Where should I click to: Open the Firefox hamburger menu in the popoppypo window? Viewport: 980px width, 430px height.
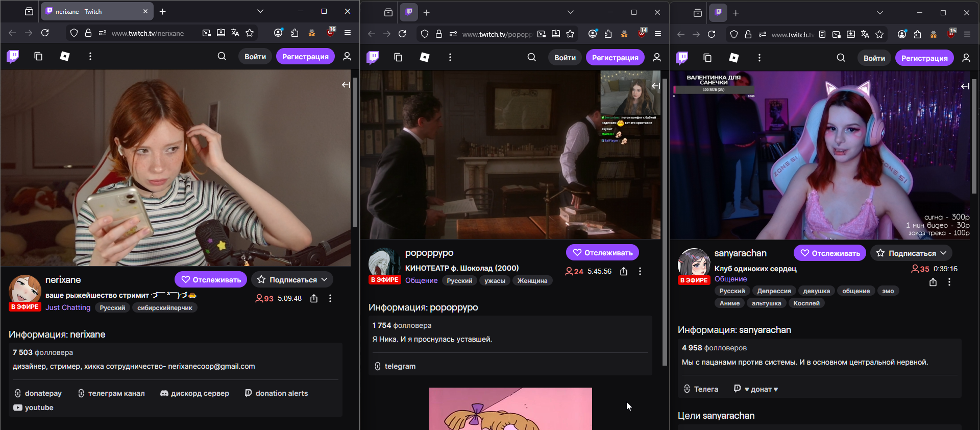pos(658,34)
